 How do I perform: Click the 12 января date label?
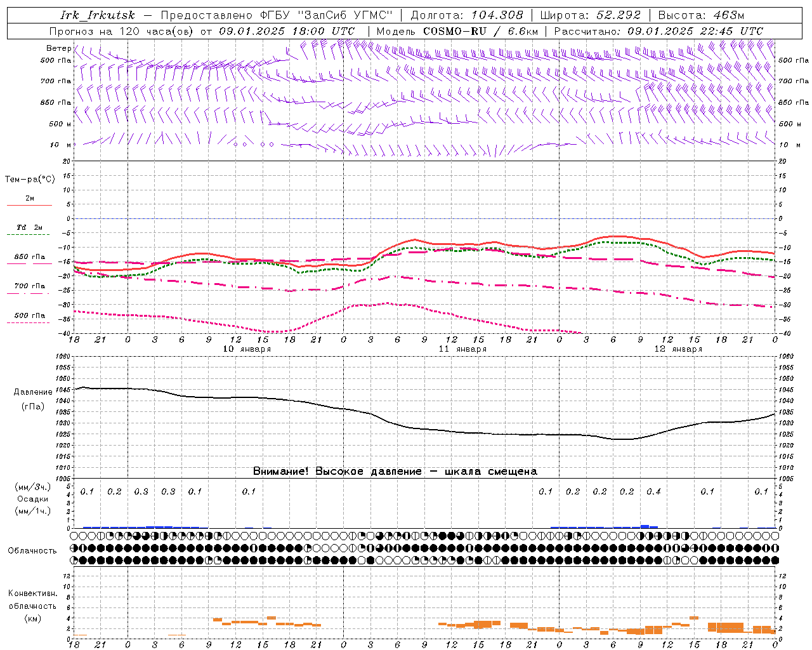pos(679,349)
